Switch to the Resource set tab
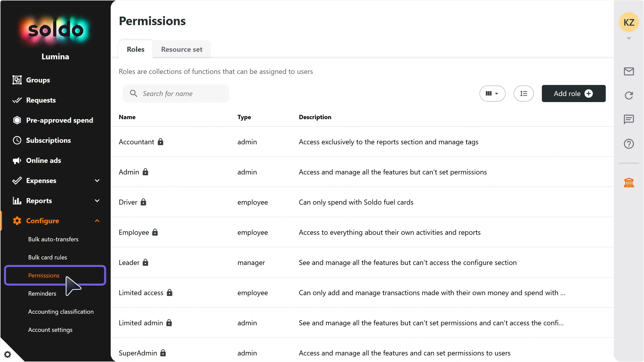Viewport: 644px width, 362px height. tap(182, 49)
